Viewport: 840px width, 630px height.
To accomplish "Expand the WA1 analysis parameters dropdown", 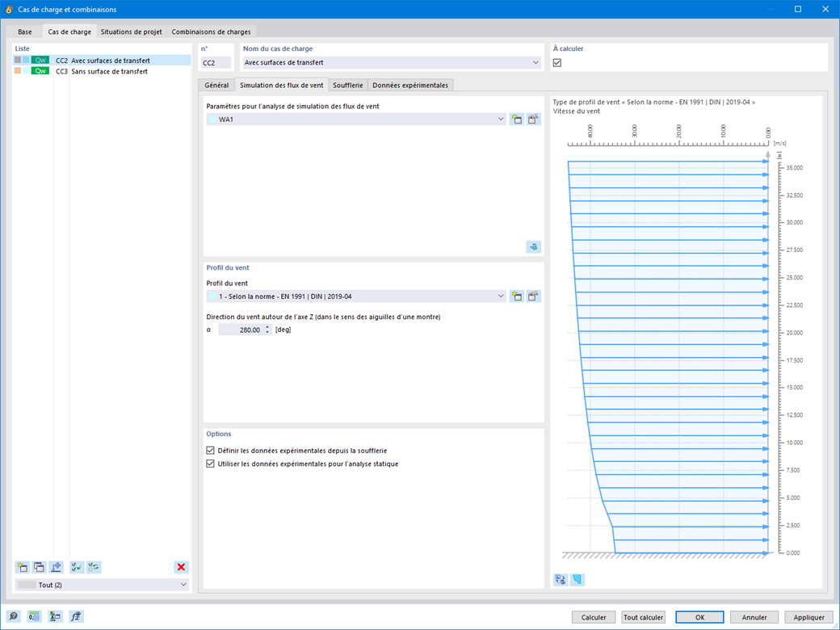I will pyautogui.click(x=501, y=119).
